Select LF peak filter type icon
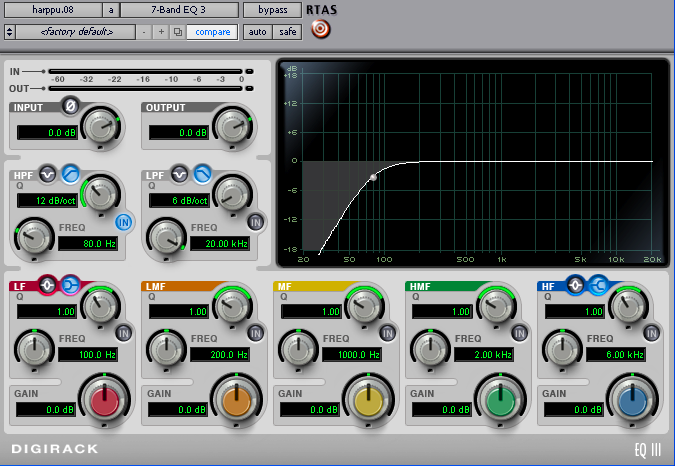The width and height of the screenshot is (675, 466). point(47,285)
